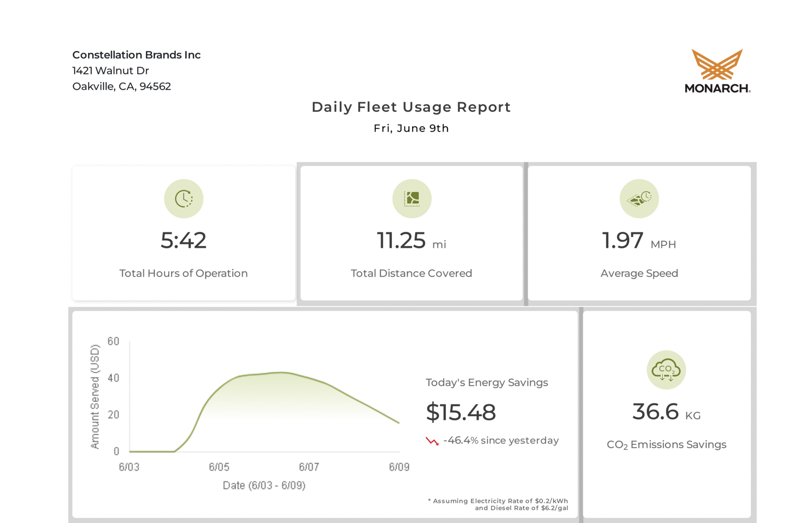Image resolution: width=812 pixels, height=523 pixels.
Task: Click the 11.25 mi distance value
Action: tap(411, 240)
